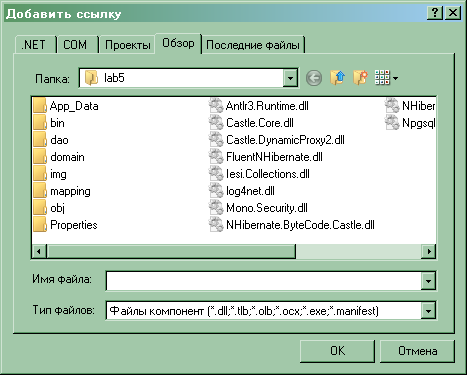Image resolution: width=467 pixels, height=375 pixels.
Task: Select the domain folder icon
Action: click(40, 157)
